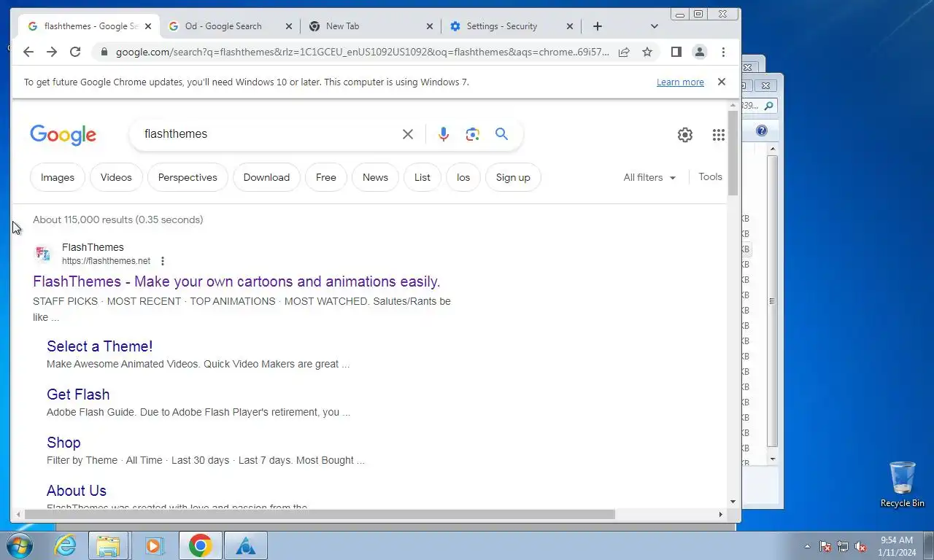Screen dimensions: 934x560
Task: Open the About Us sitelink
Action: (x=77, y=491)
